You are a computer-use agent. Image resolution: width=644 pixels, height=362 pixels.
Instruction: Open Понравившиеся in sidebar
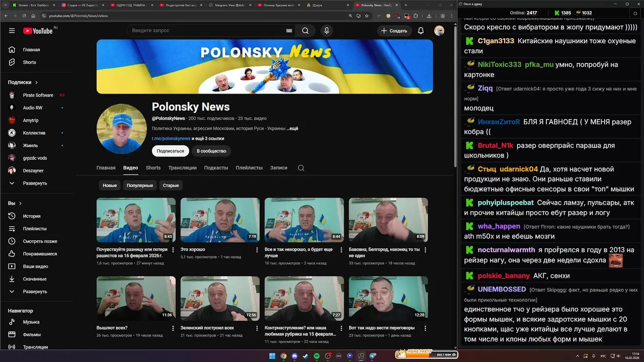pos(40,254)
